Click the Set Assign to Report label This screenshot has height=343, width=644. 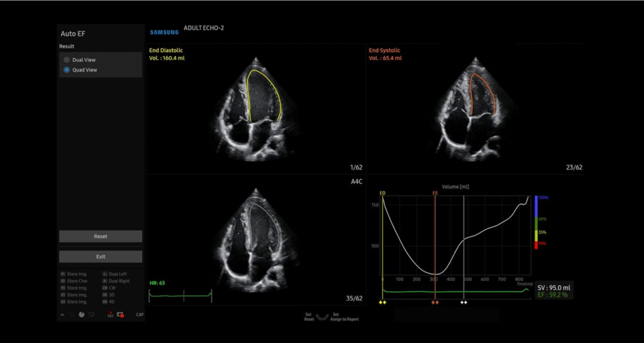point(344,317)
